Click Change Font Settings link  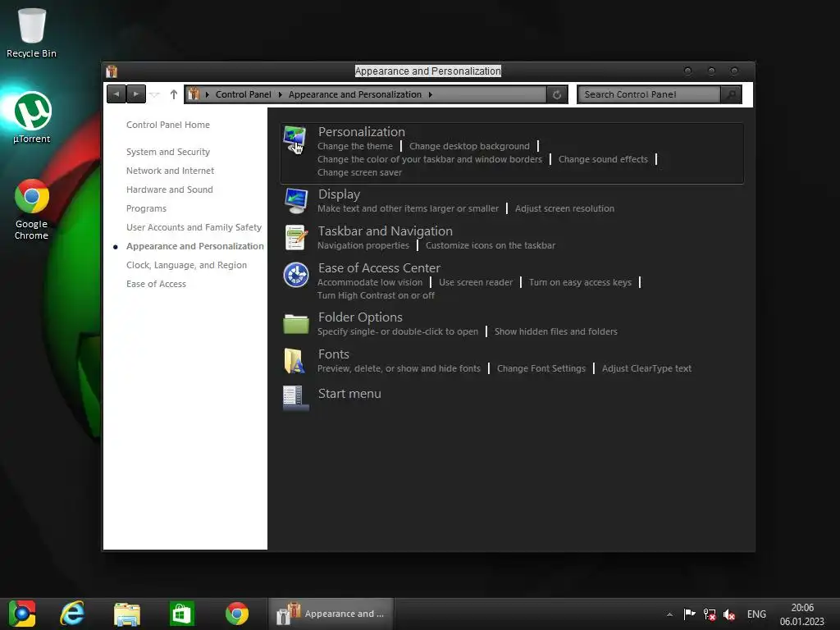coord(541,368)
